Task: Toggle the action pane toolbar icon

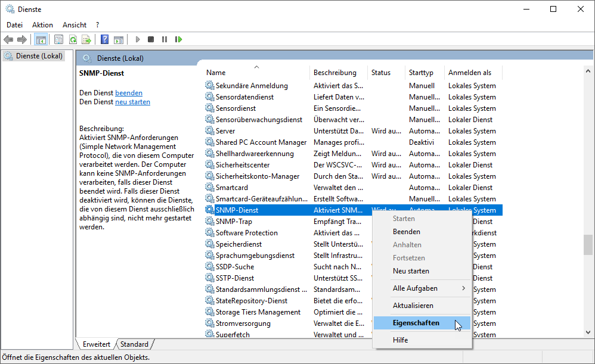Action: point(119,39)
